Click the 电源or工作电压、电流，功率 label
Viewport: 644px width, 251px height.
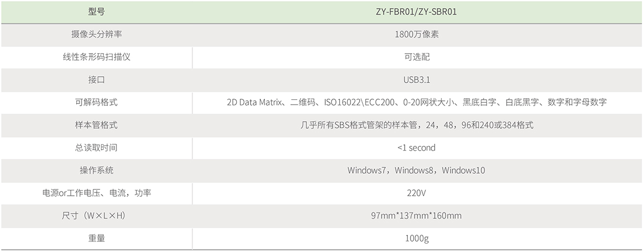(x=97, y=193)
